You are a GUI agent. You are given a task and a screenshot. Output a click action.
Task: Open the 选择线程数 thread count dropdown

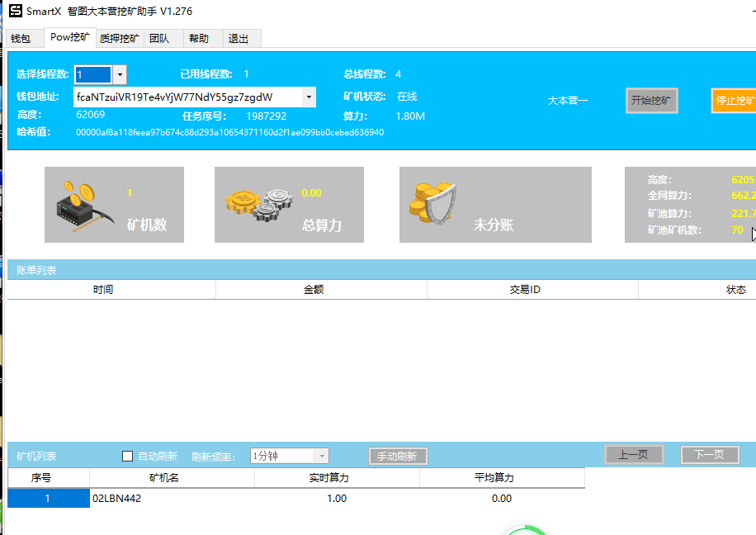click(119, 74)
